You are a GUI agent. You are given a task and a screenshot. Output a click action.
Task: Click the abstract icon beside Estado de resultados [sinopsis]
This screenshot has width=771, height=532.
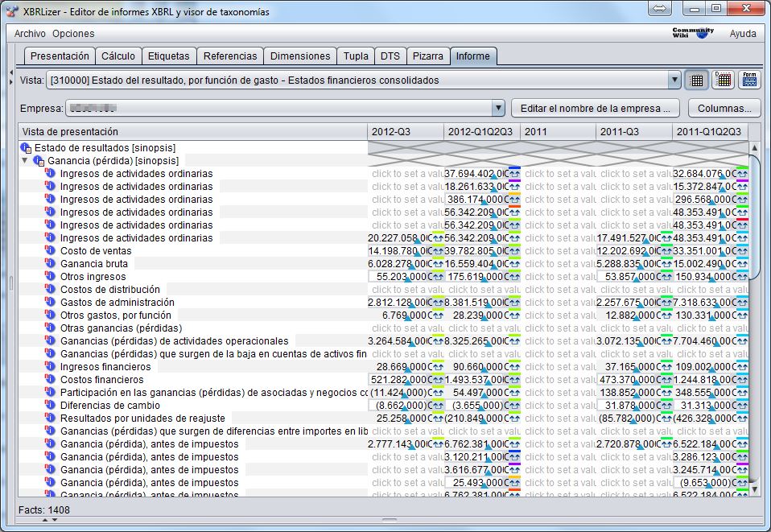(26, 147)
